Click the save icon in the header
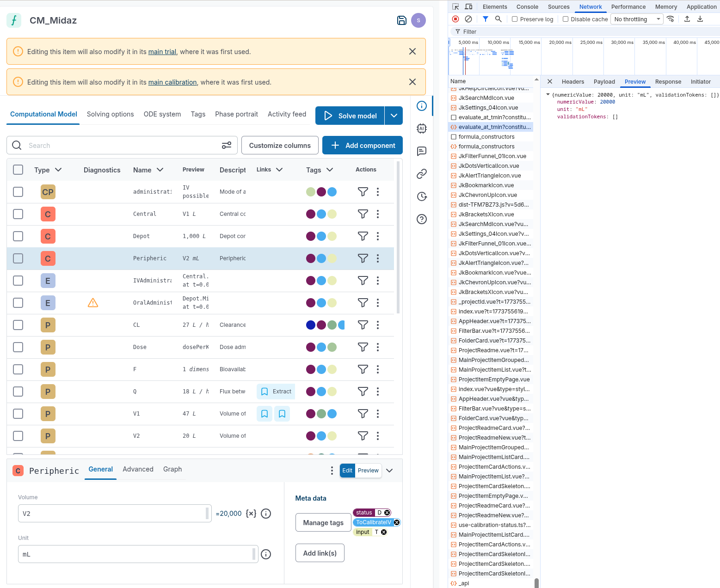 [401, 20]
